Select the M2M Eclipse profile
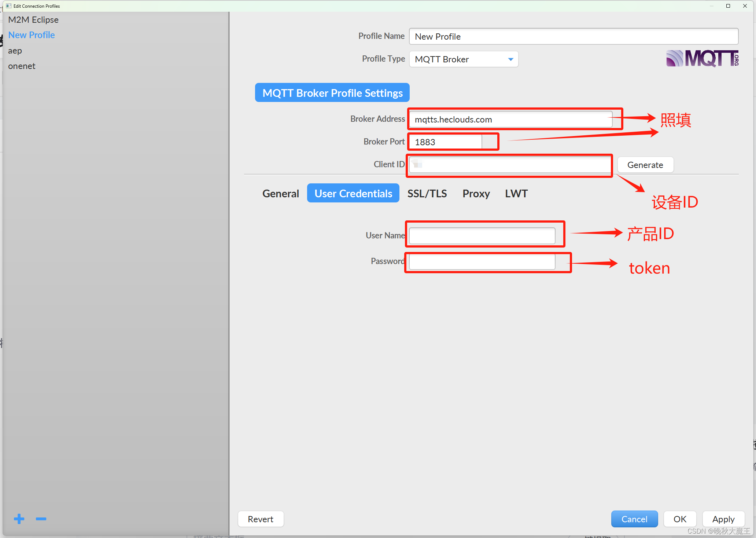The width and height of the screenshot is (756, 538). (33, 20)
